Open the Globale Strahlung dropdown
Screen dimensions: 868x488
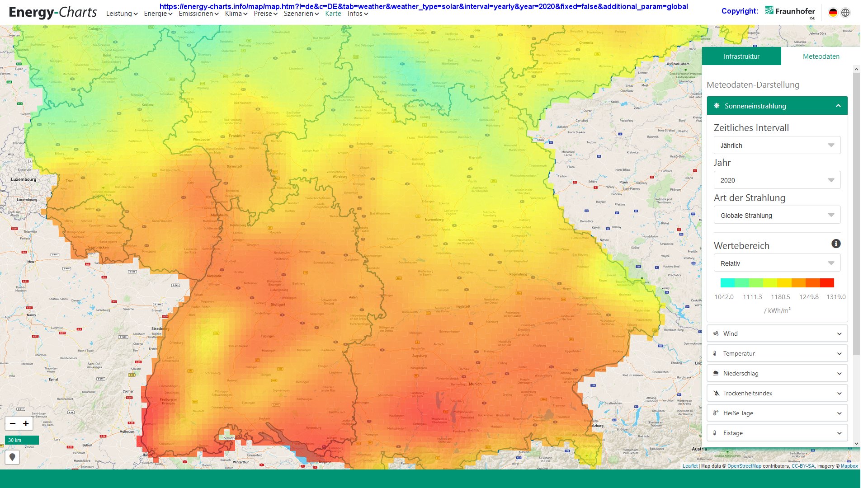777,215
